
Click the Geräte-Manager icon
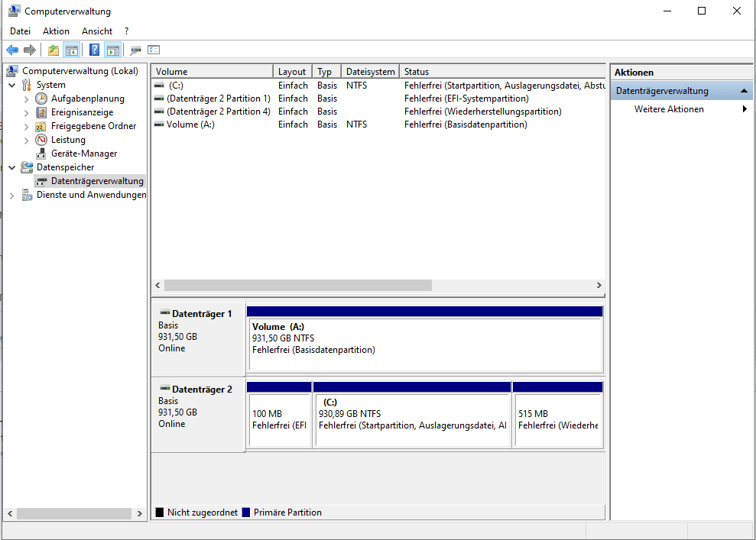pos(41,154)
